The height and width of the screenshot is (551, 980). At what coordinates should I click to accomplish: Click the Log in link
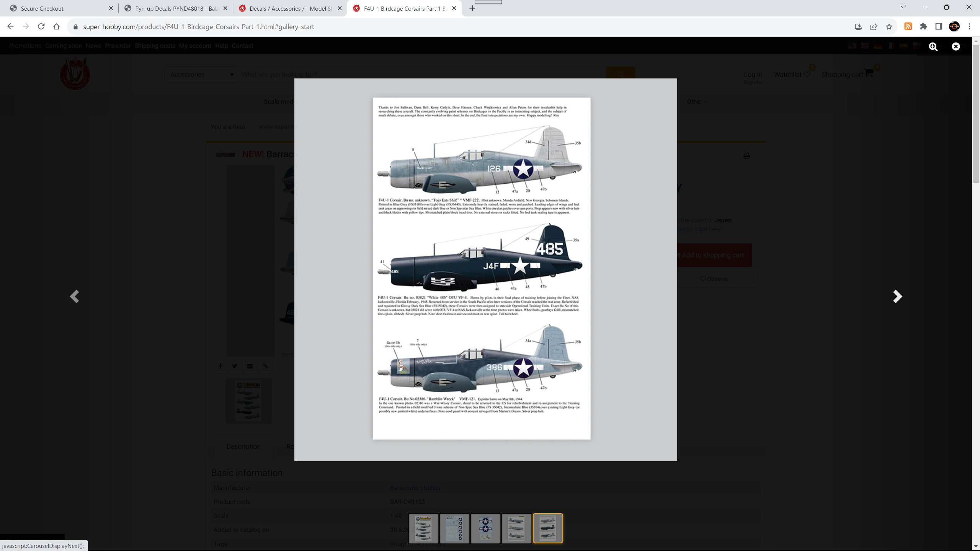click(753, 75)
